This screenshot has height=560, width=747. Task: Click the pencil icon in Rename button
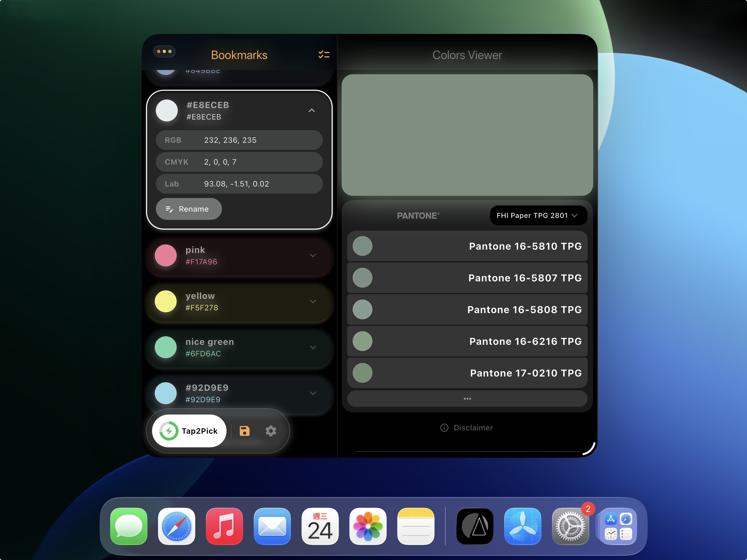169,209
